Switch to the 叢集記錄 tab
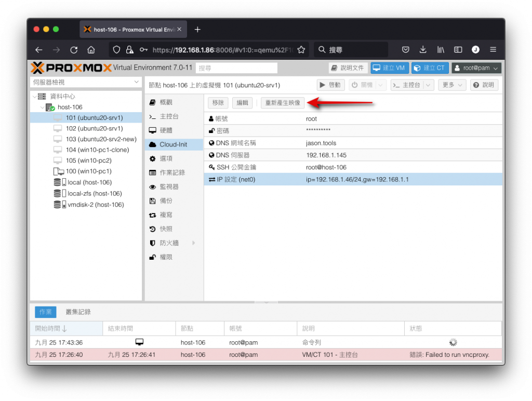Screen dimensions: 532x401 [x=78, y=312]
